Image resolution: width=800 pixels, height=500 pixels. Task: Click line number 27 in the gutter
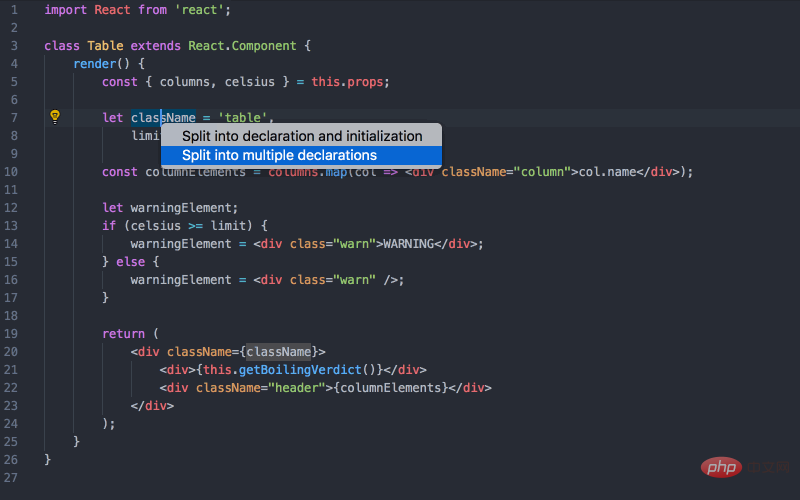pos(11,478)
